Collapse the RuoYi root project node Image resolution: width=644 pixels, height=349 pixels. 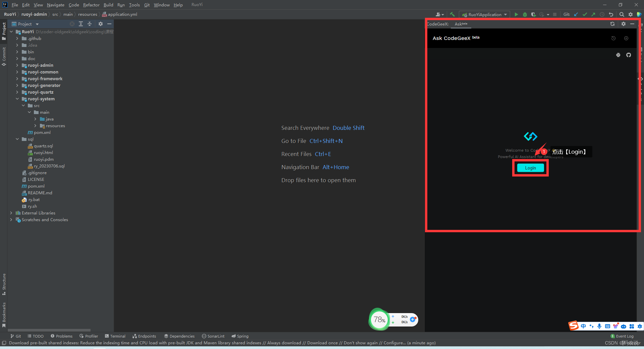[11, 32]
